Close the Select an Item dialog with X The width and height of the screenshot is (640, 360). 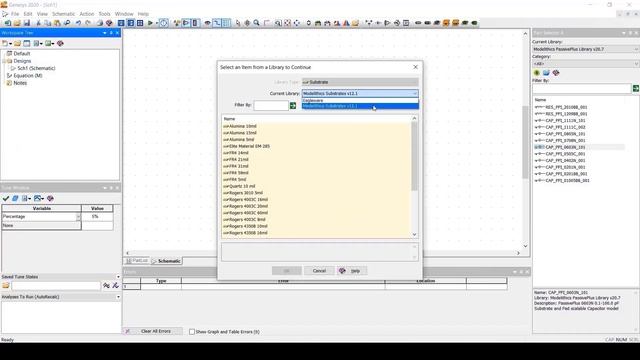[416, 67]
